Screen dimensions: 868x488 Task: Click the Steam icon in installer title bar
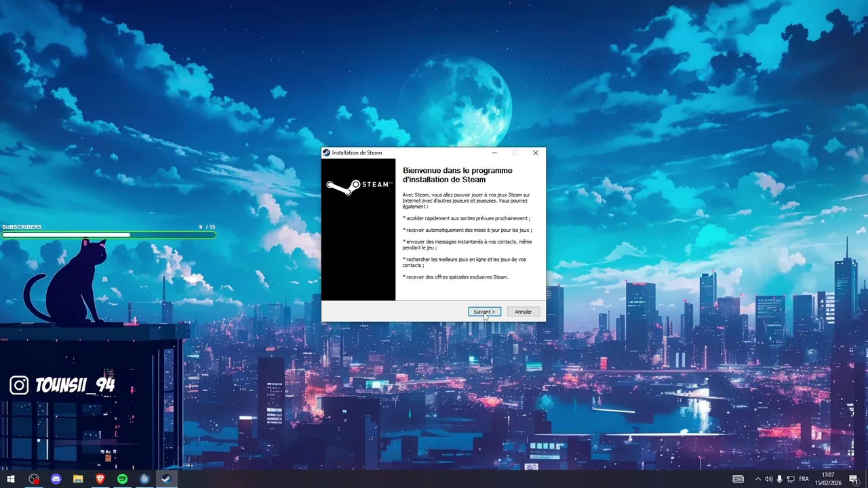pos(326,152)
